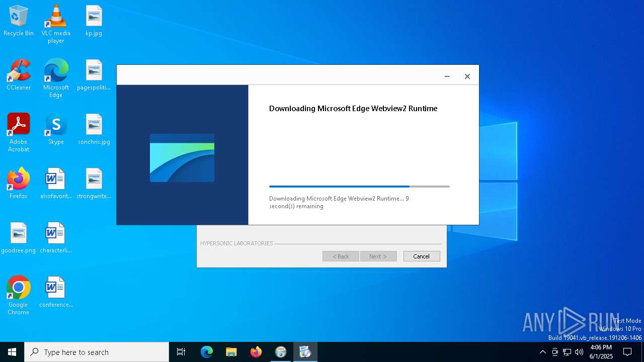This screenshot has height=362, width=644.
Task: Switch to the installer disc taskbar app
Action: [280, 352]
